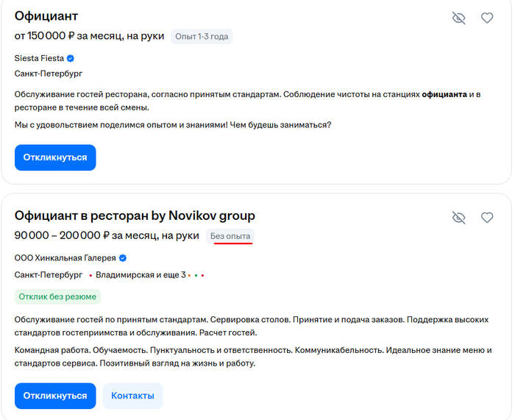The height and width of the screenshot is (420, 515).
Task: Add Siesta Fiesta vacancy to favorites
Action: 487,18
